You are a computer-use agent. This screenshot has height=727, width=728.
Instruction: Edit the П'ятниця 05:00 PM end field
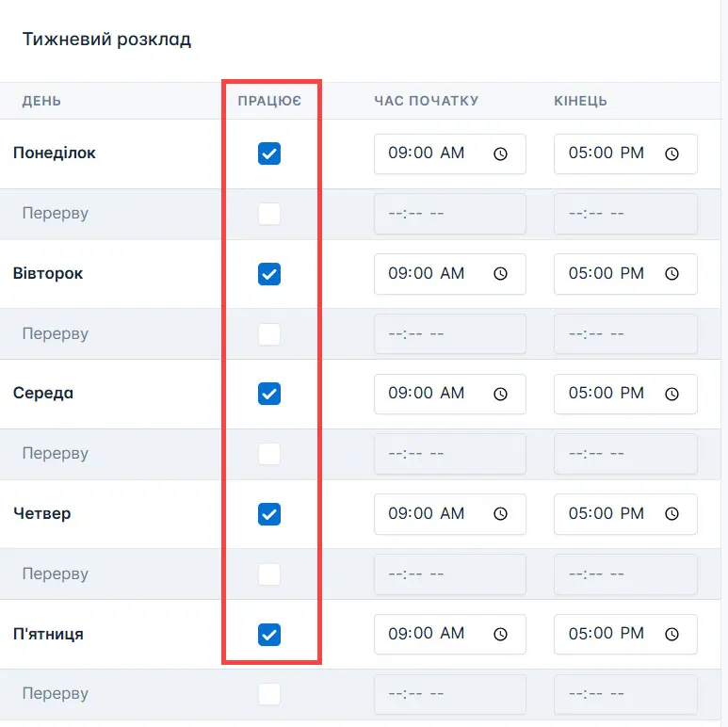[625, 634]
